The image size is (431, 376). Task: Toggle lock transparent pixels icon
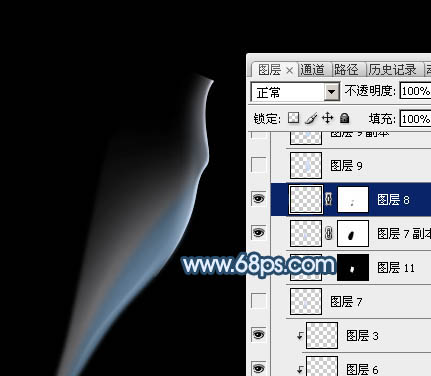293,118
